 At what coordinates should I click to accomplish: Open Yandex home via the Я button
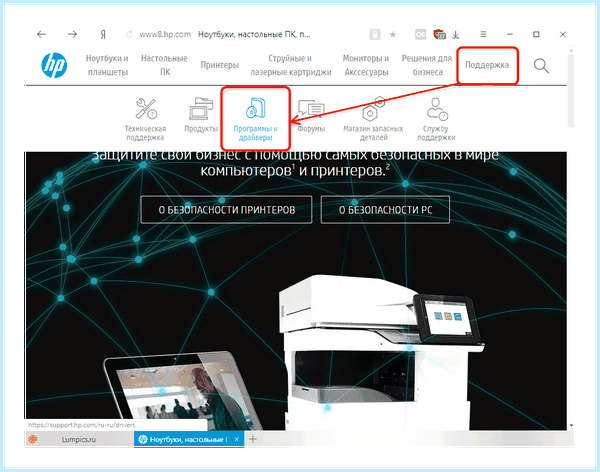(103, 34)
